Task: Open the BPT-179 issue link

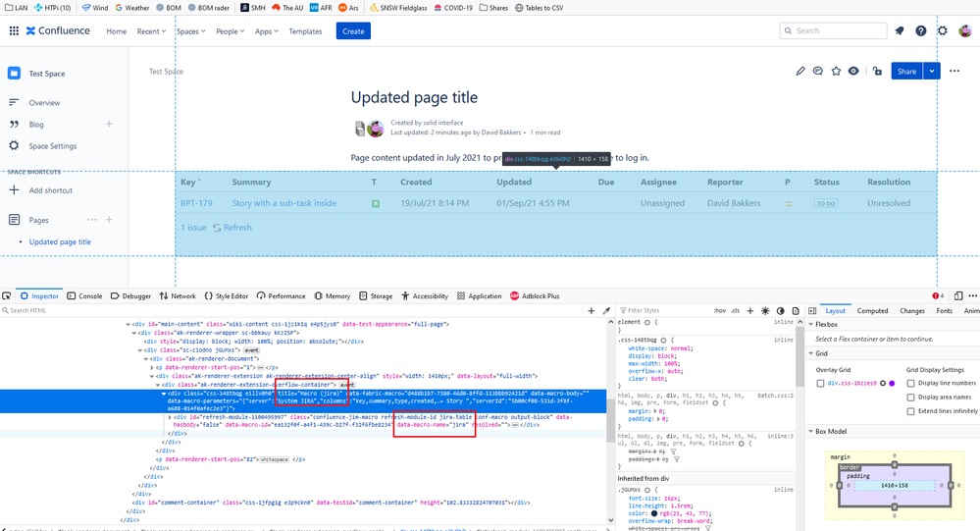Action: coord(196,202)
